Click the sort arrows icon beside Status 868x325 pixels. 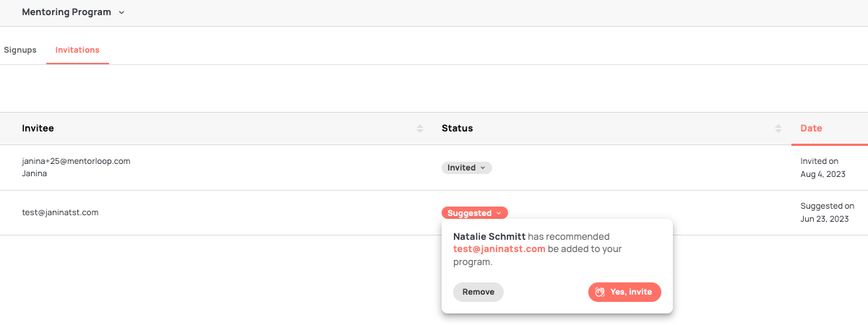pyautogui.click(x=778, y=129)
